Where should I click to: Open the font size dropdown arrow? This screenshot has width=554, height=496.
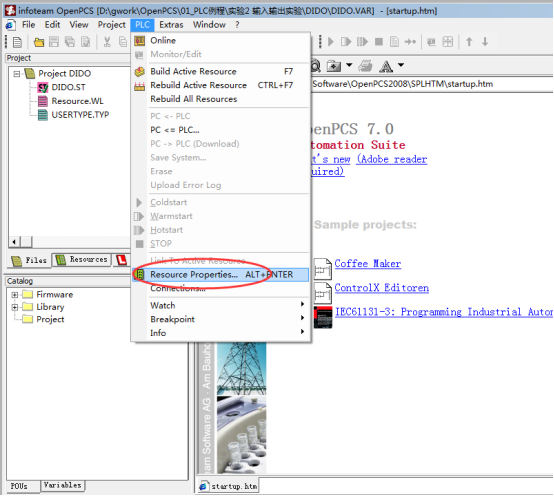[x=401, y=65]
